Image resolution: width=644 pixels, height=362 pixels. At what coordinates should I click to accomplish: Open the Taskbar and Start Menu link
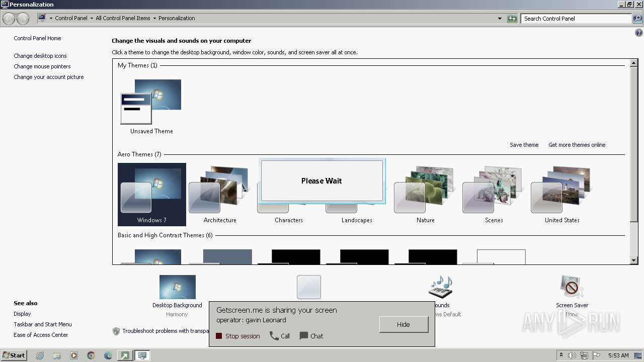[x=43, y=324]
